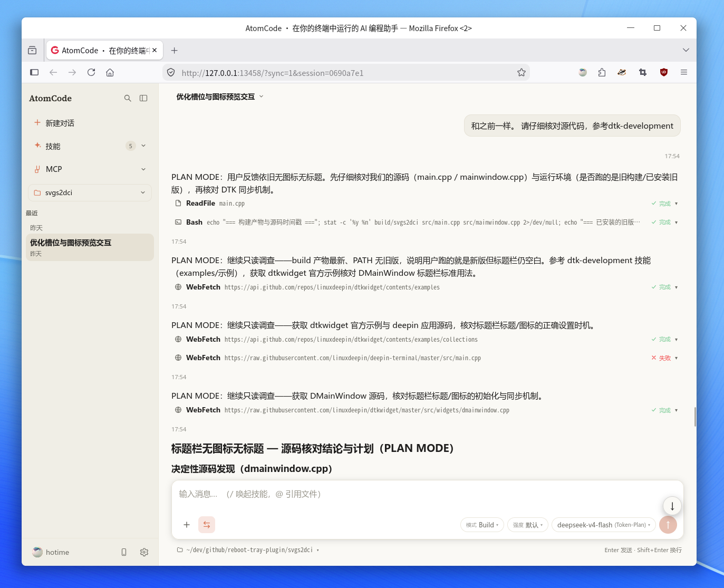Image resolution: width=724 pixels, height=588 pixels.
Task: Reload the page in Firefox
Action: [x=91, y=72]
